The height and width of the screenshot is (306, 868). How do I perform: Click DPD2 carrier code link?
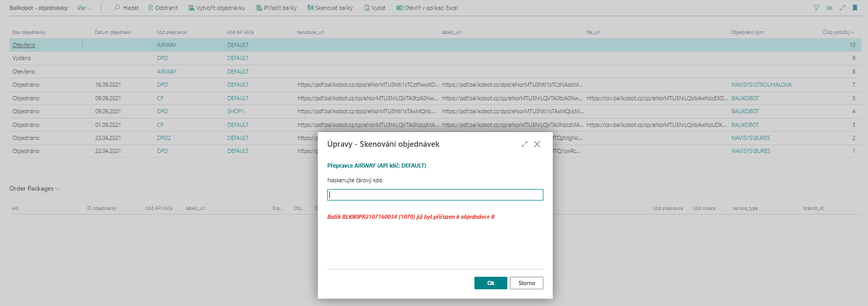[164, 138]
